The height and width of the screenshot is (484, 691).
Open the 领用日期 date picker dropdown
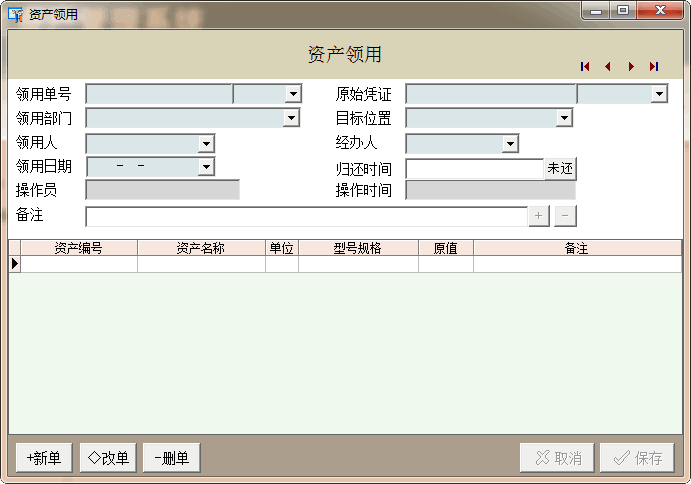coord(206,167)
